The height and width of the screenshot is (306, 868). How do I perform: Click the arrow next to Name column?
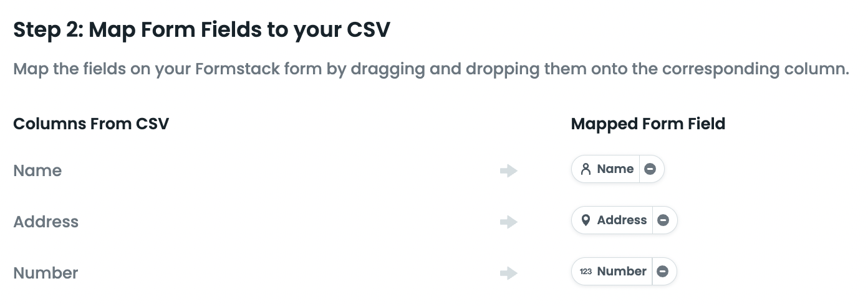(509, 170)
